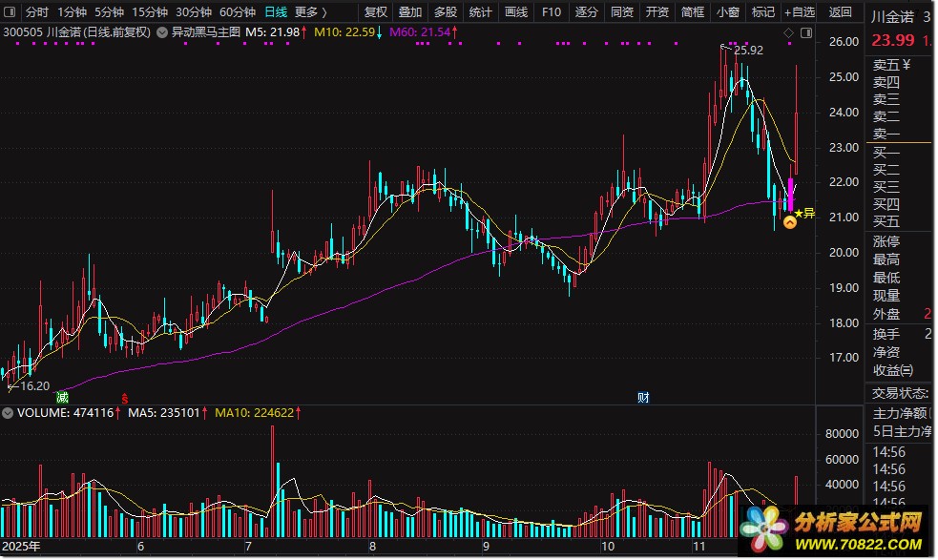The image size is (938, 560).
Task: Open F10 company info
Action: (552, 12)
